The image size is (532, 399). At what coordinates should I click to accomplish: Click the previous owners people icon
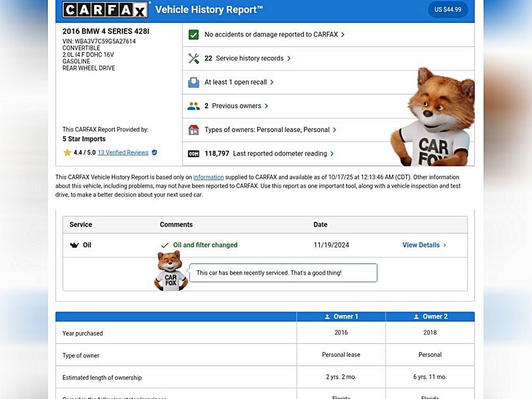pyautogui.click(x=194, y=106)
